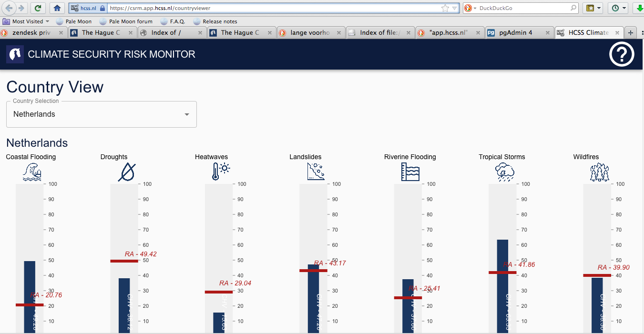
Task: Click the Riverine Flooding icon
Action: pos(410,172)
